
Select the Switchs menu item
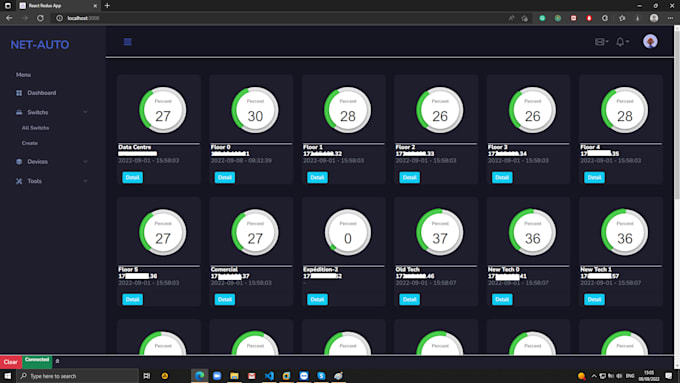tap(38, 112)
